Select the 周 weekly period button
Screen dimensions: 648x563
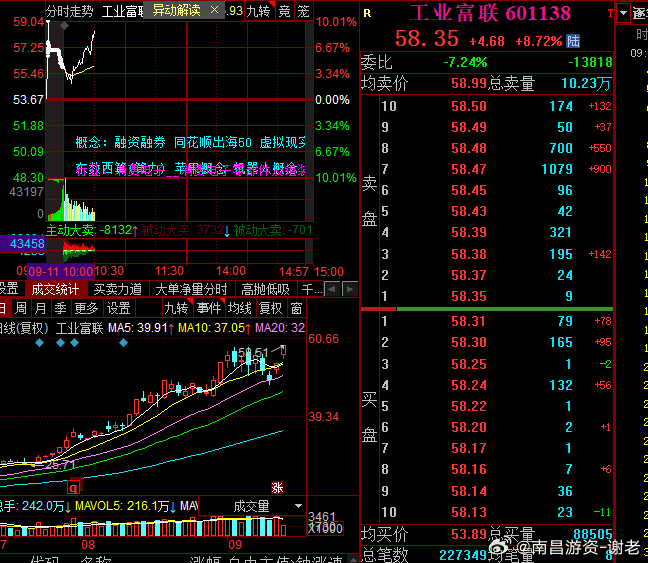(x=21, y=308)
